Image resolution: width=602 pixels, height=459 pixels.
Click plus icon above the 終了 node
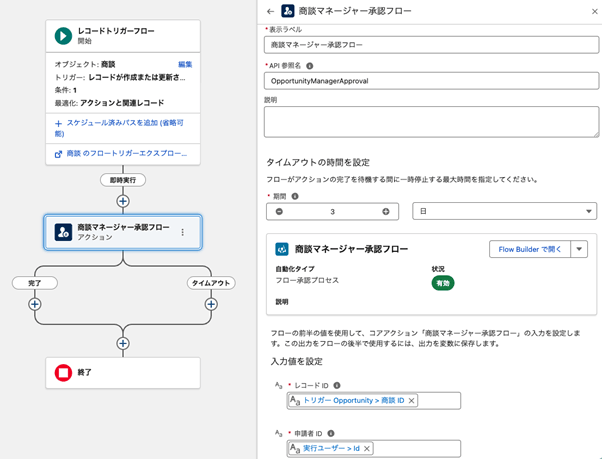pos(123,343)
